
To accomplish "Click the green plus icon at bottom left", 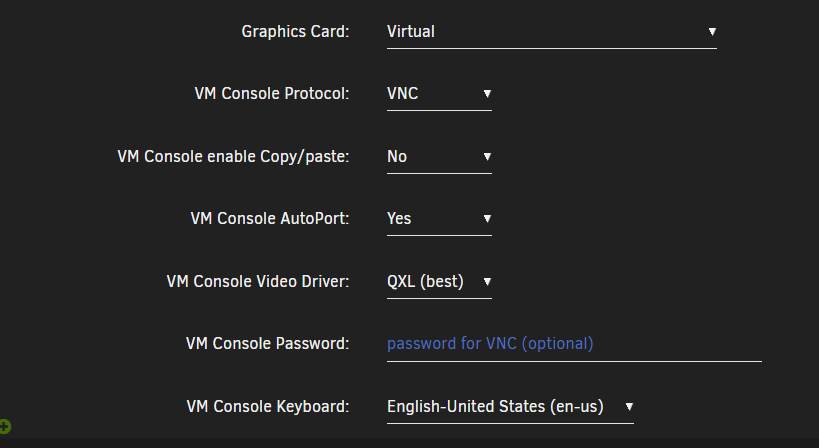I will 5,427.
